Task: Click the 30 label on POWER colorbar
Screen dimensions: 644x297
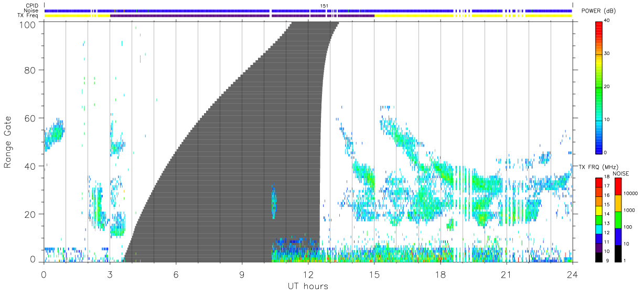Action: click(607, 54)
